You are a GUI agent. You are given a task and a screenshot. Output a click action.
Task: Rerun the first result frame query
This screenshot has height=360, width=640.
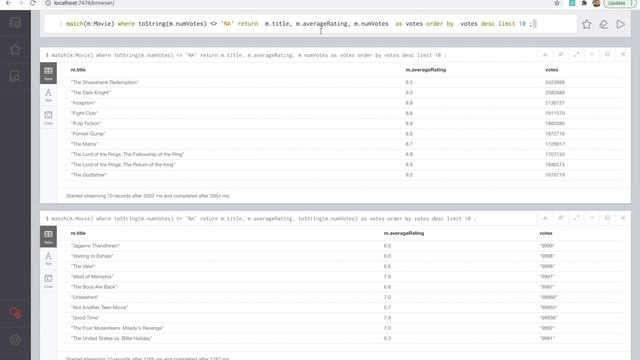pyautogui.click(x=607, y=55)
